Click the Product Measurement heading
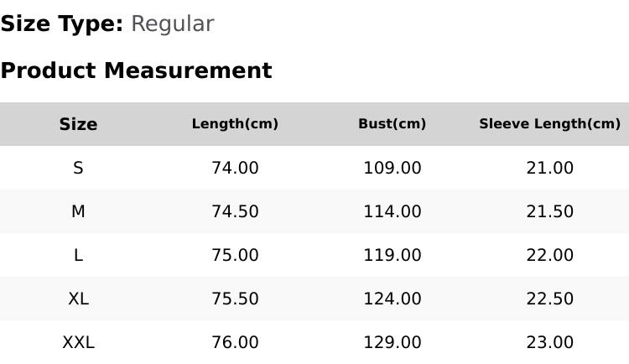 pos(136,70)
